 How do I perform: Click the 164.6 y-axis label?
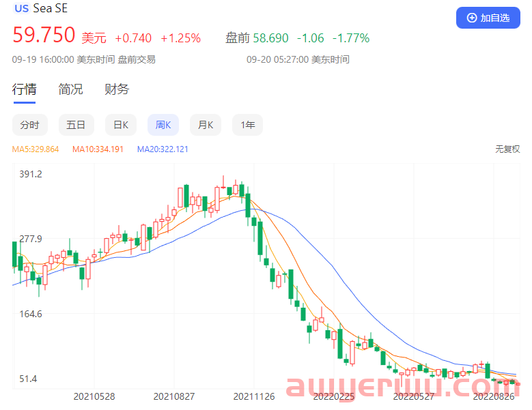tap(31, 314)
